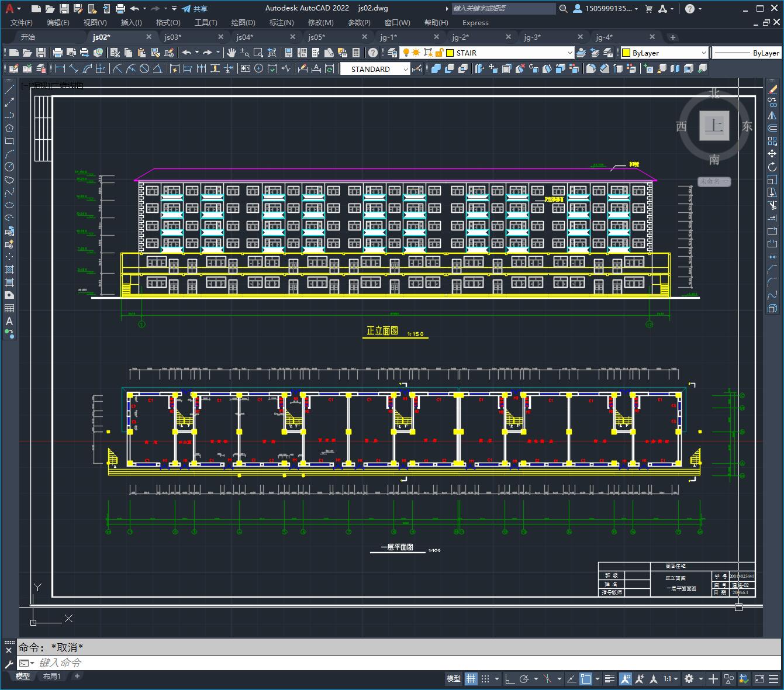784x690 pixels.
Task: Open the Autodesk App Store cart icon
Action: point(648,9)
